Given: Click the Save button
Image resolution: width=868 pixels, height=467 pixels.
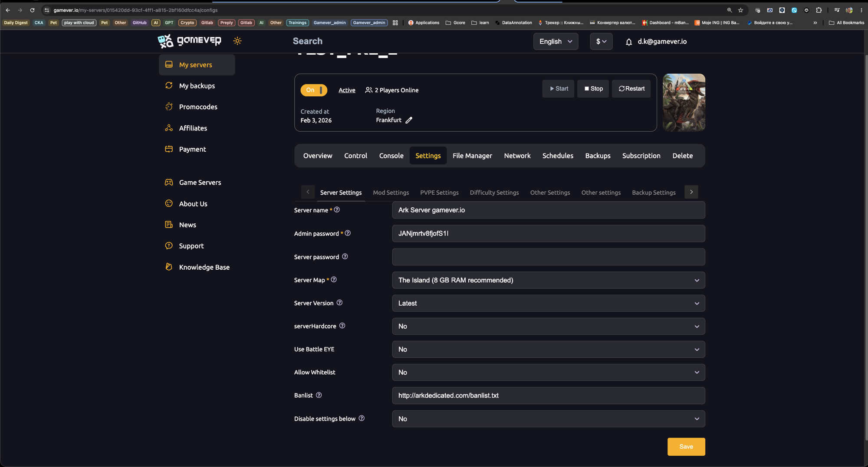Looking at the screenshot, I should tap(686, 447).
